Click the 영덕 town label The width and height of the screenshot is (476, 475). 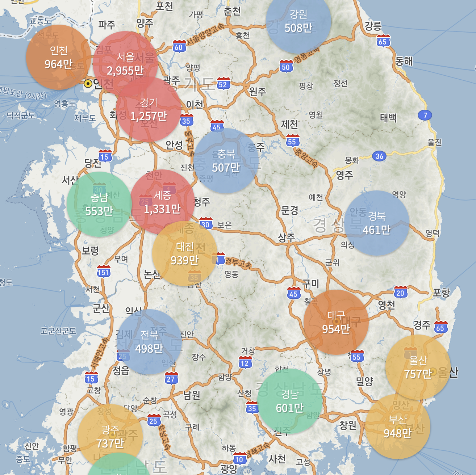433,233
